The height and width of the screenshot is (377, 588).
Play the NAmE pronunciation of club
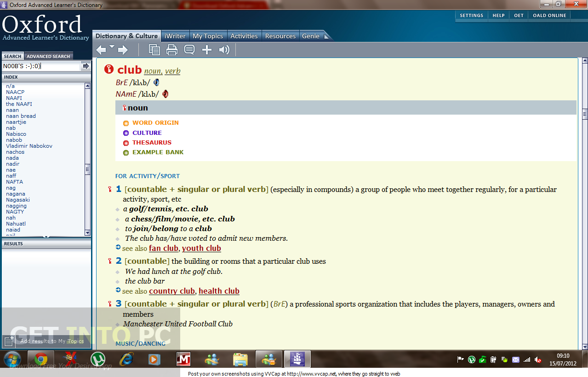point(165,93)
